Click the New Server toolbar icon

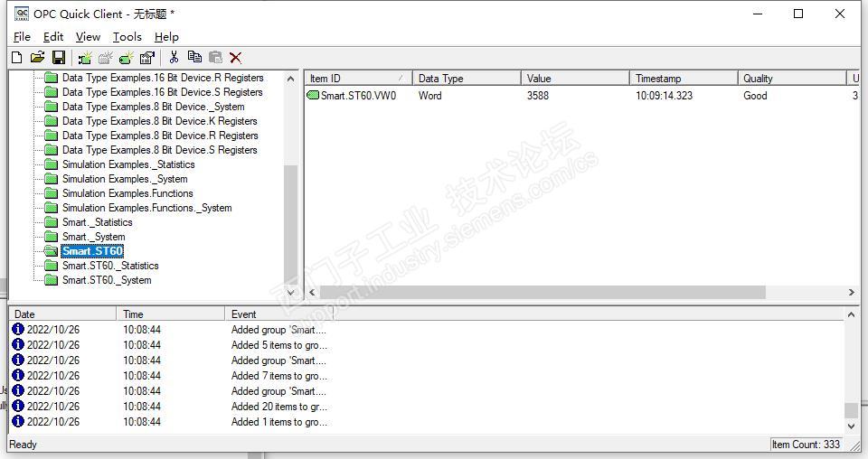[85, 58]
